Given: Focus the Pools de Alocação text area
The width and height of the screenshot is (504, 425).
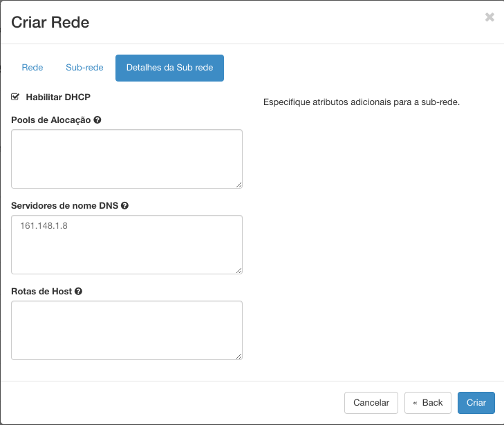Looking at the screenshot, I should (127, 159).
